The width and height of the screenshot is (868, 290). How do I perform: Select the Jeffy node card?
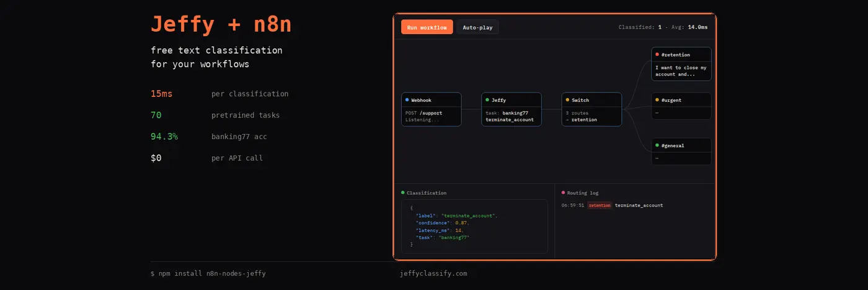click(x=511, y=109)
